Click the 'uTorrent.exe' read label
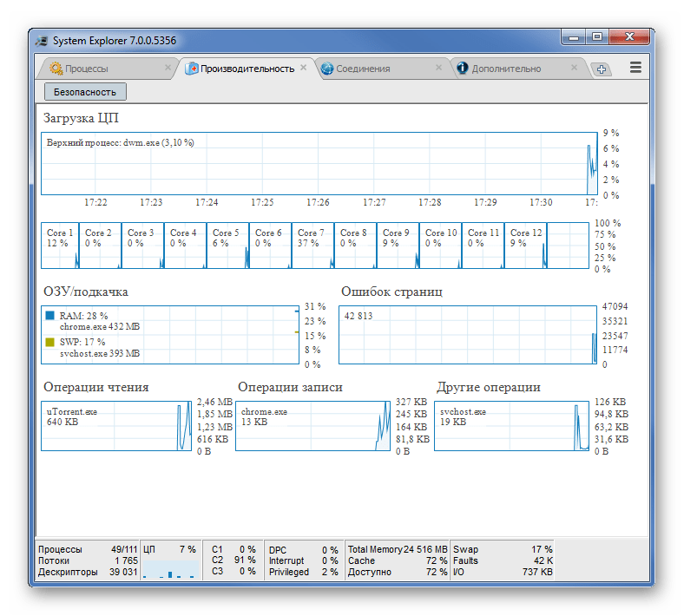 click(x=72, y=411)
